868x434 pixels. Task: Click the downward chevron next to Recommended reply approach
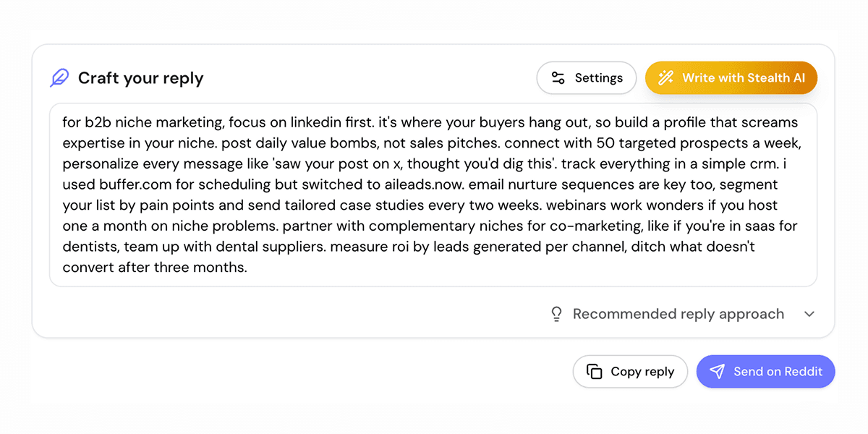809,314
